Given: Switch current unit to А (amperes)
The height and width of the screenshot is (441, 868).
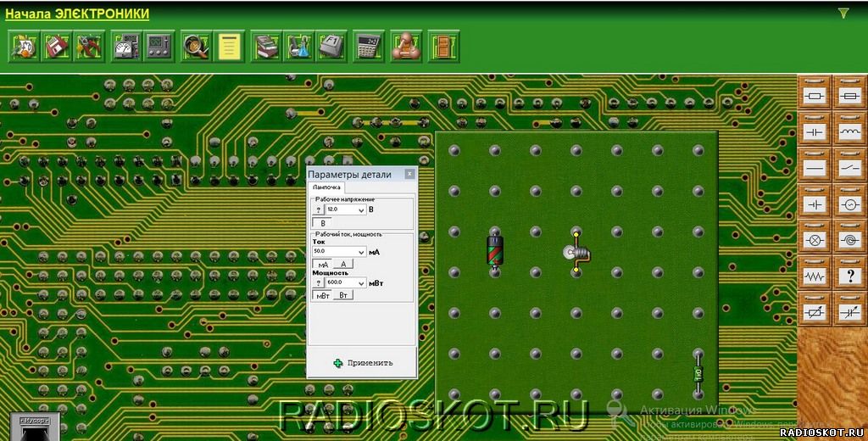Looking at the screenshot, I should click(343, 265).
